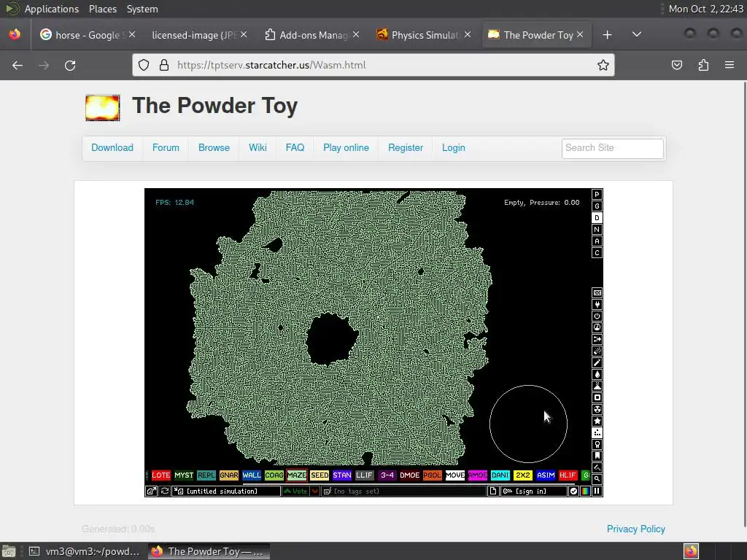The width and height of the screenshot is (747, 560).
Task: Open the Favorites bookmark category icon
Action: (597, 456)
